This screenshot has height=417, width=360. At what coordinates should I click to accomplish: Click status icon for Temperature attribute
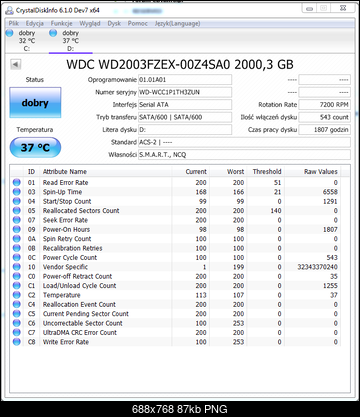pos(16,295)
